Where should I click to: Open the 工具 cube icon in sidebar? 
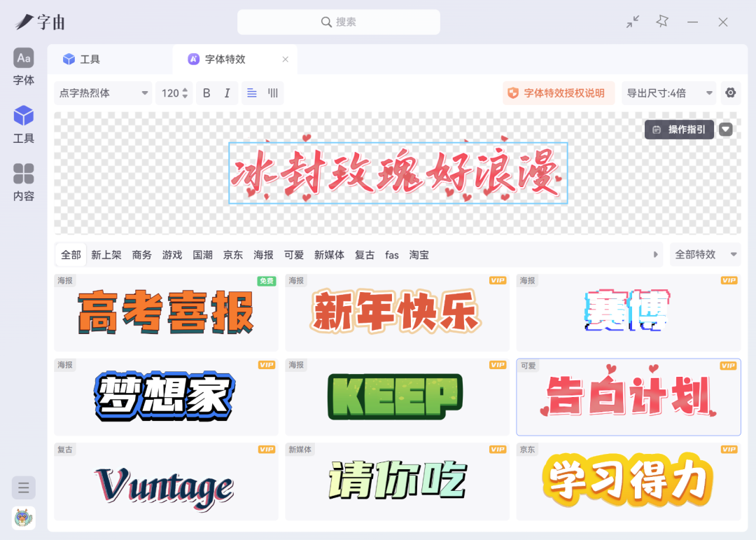pos(24,124)
